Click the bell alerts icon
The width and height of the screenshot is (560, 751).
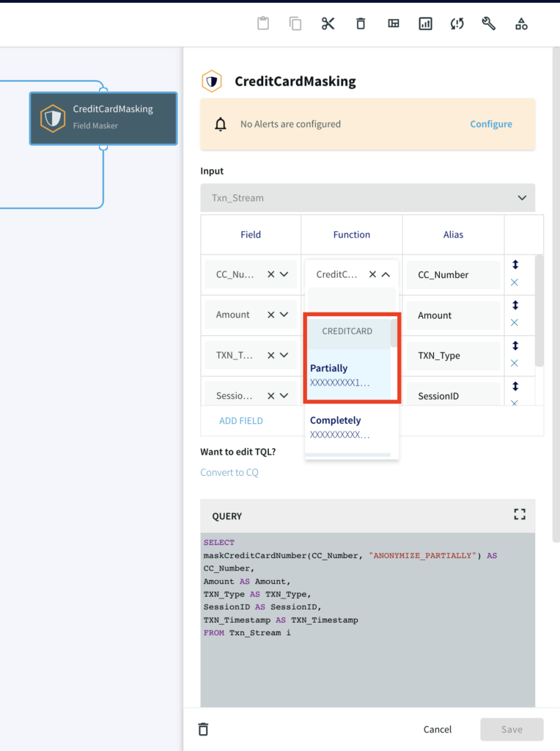click(221, 125)
